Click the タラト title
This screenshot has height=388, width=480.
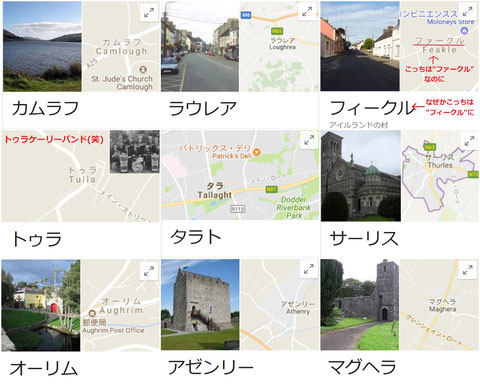coord(196,237)
